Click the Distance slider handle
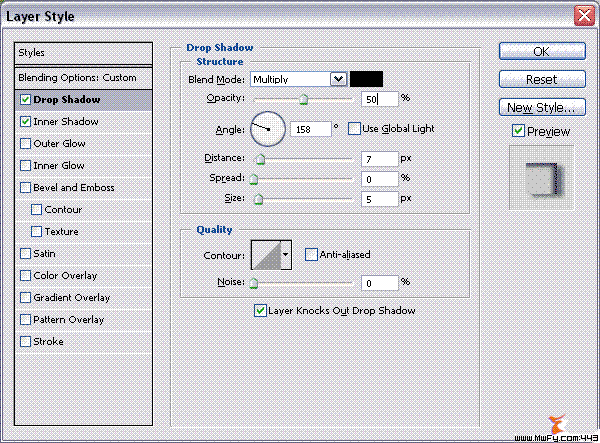This screenshot has height=443, width=600. point(260,159)
